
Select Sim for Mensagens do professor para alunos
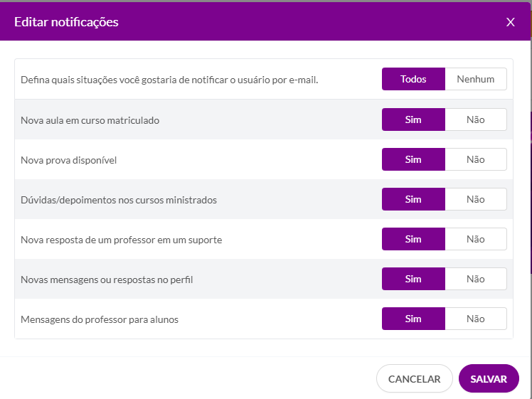(x=413, y=319)
